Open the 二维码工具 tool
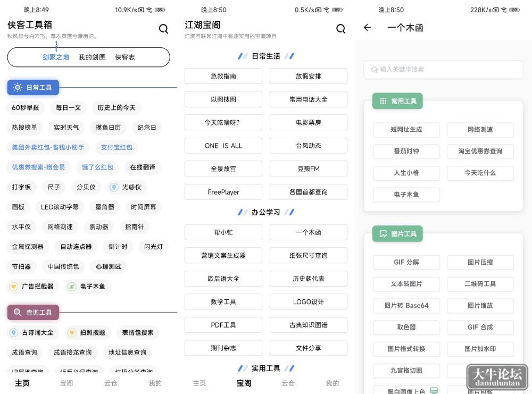Viewport: 532px width, 394px height. coord(480,284)
